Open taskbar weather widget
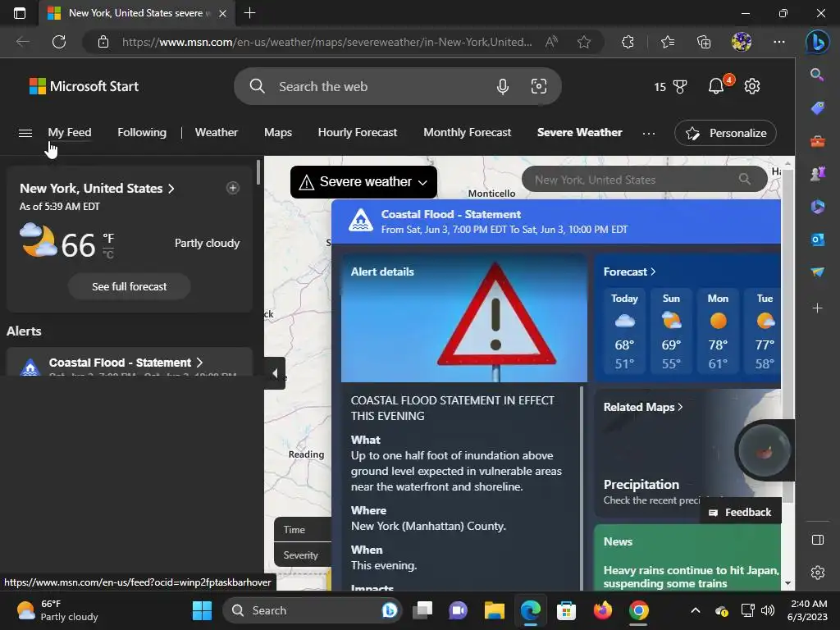This screenshot has width=840, height=630. coord(57,610)
